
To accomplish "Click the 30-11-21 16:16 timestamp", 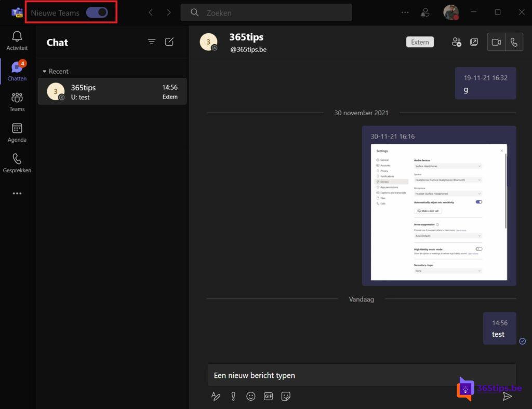I will point(393,137).
